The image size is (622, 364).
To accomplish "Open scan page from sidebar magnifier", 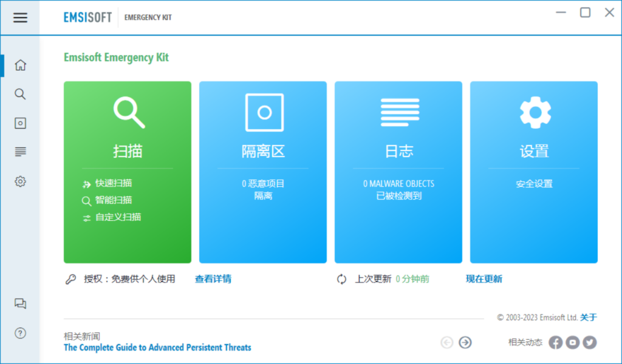I will point(20,94).
